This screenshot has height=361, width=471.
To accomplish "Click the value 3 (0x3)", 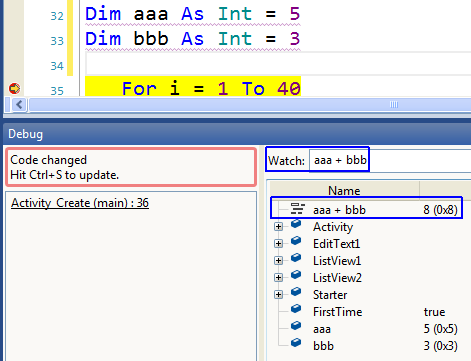I will point(440,346).
